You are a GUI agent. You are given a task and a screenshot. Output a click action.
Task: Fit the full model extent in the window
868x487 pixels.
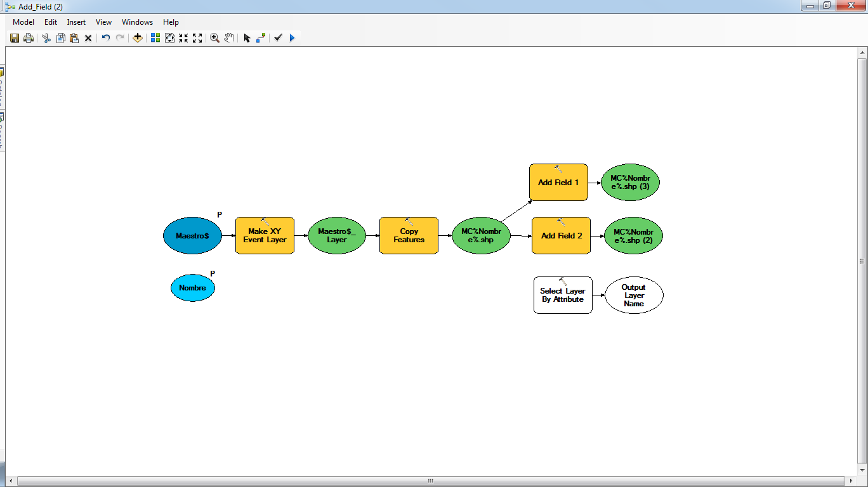(x=169, y=38)
